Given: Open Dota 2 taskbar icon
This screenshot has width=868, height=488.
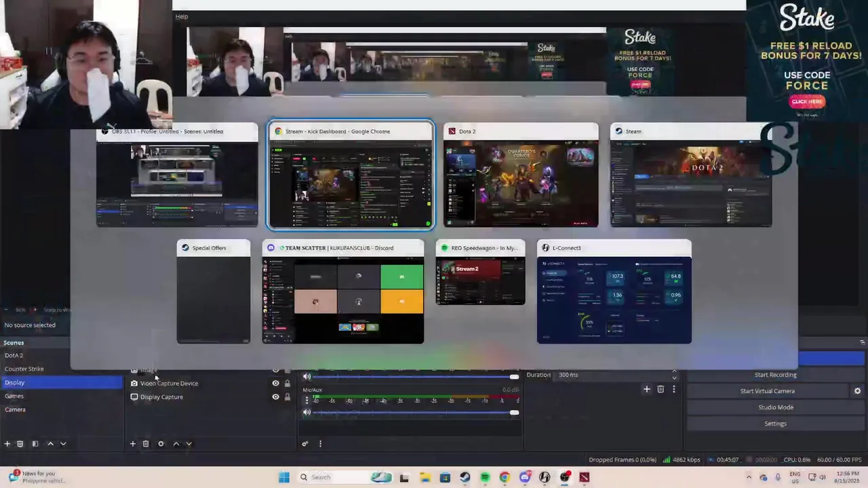Looking at the screenshot, I should click(585, 477).
